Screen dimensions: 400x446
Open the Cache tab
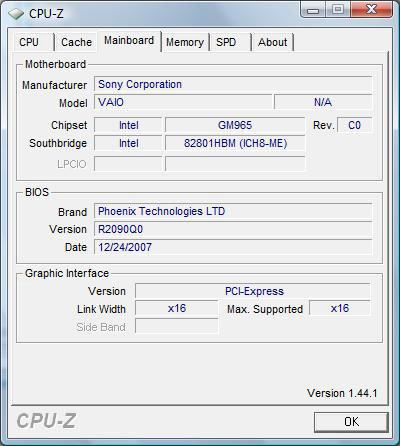(x=76, y=42)
